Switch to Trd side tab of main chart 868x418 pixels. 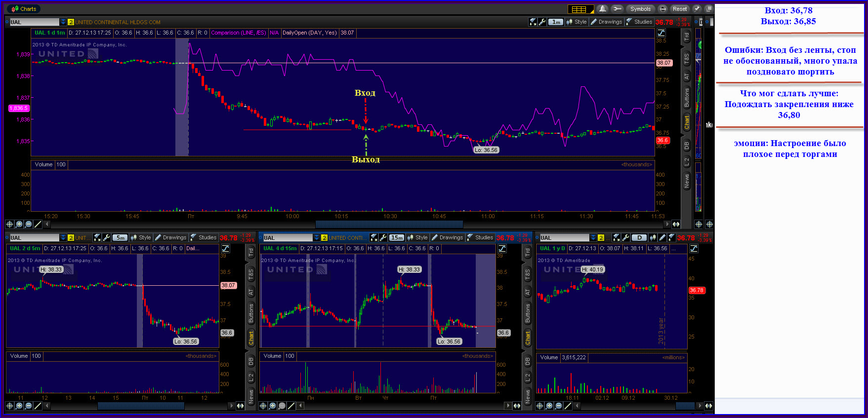click(687, 37)
